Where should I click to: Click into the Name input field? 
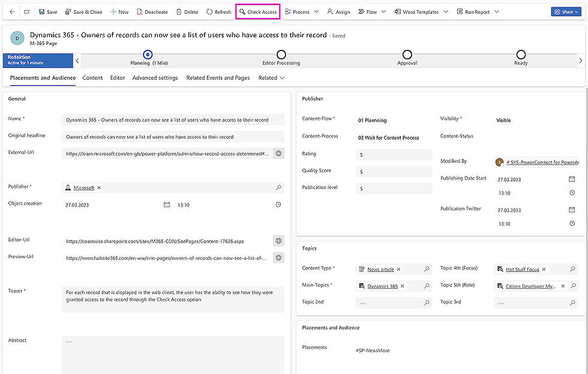[x=173, y=119]
